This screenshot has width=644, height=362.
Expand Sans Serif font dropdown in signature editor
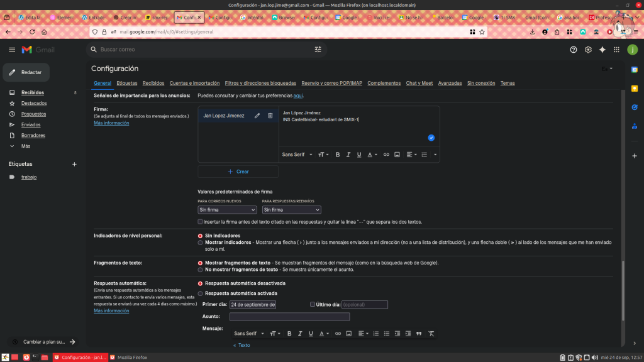(x=296, y=155)
